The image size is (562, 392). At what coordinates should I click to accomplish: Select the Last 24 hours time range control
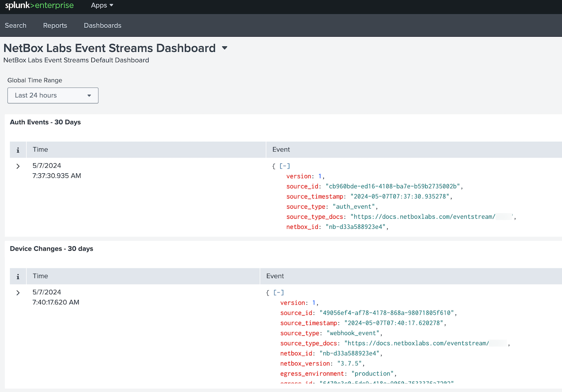pyautogui.click(x=52, y=95)
